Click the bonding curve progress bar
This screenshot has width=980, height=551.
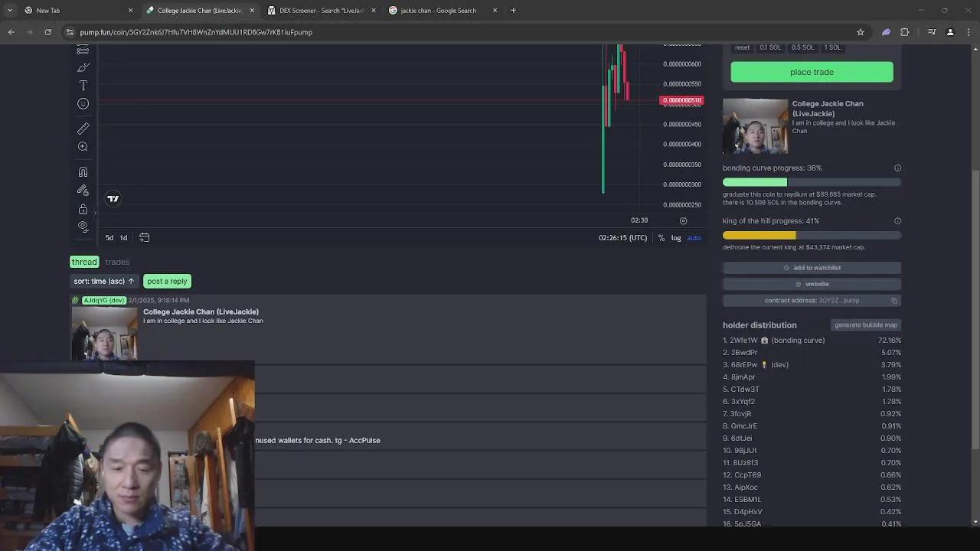[x=812, y=181]
